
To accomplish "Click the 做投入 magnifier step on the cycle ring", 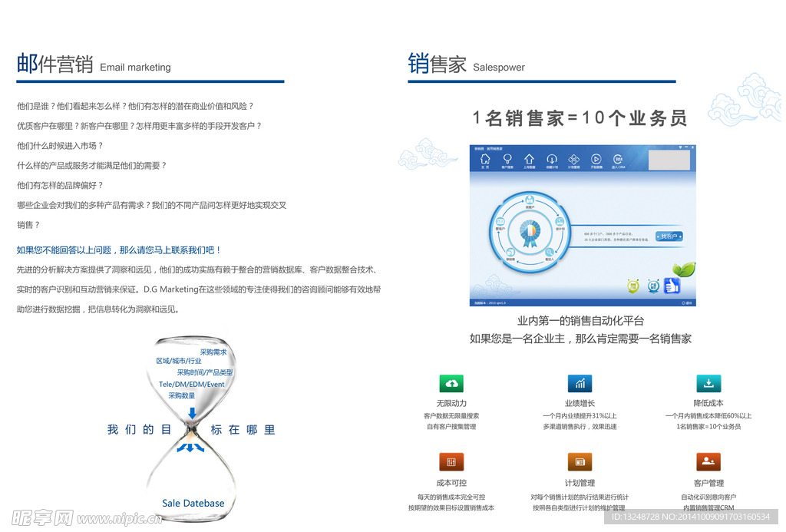I will click(550, 253).
